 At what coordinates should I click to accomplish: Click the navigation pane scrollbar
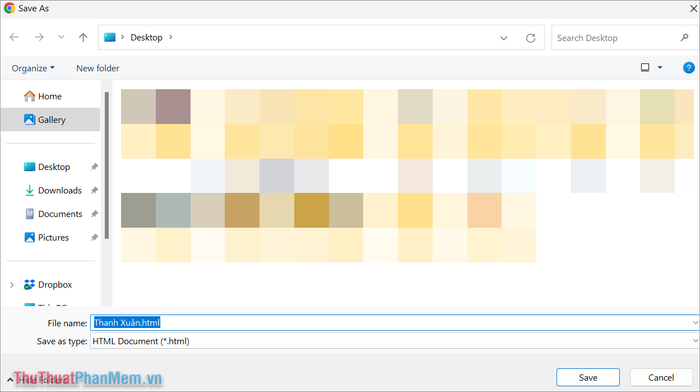(107, 165)
